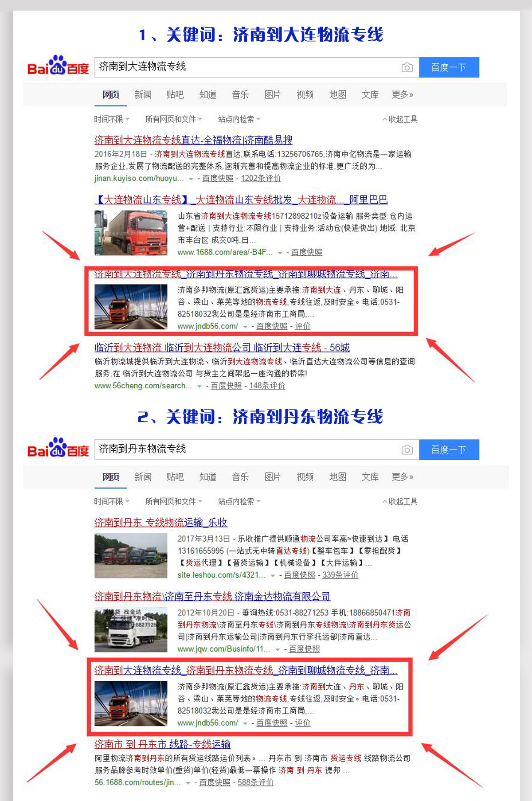The image size is (532, 801).
Task: Click camera icon in second search box
Action: [407, 450]
